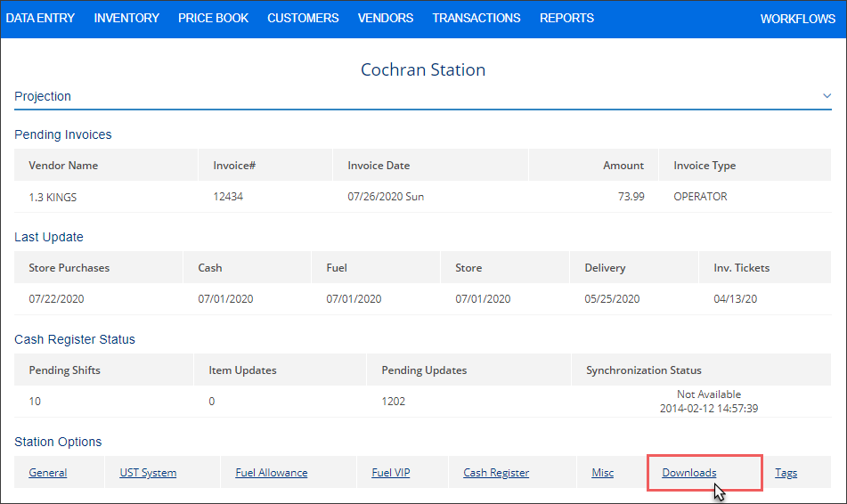Select the OPERATOR invoice type cell

point(700,197)
